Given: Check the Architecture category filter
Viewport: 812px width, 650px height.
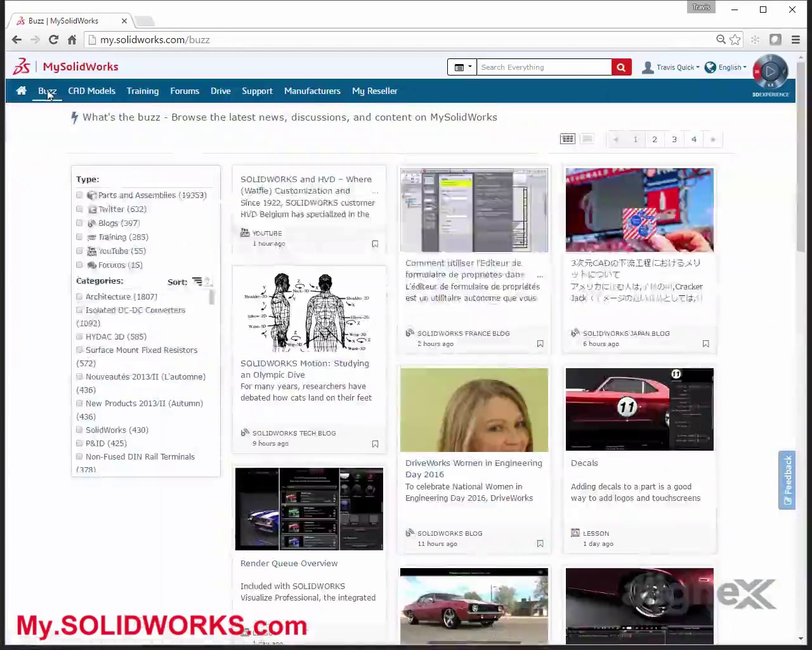Looking at the screenshot, I should point(79,296).
